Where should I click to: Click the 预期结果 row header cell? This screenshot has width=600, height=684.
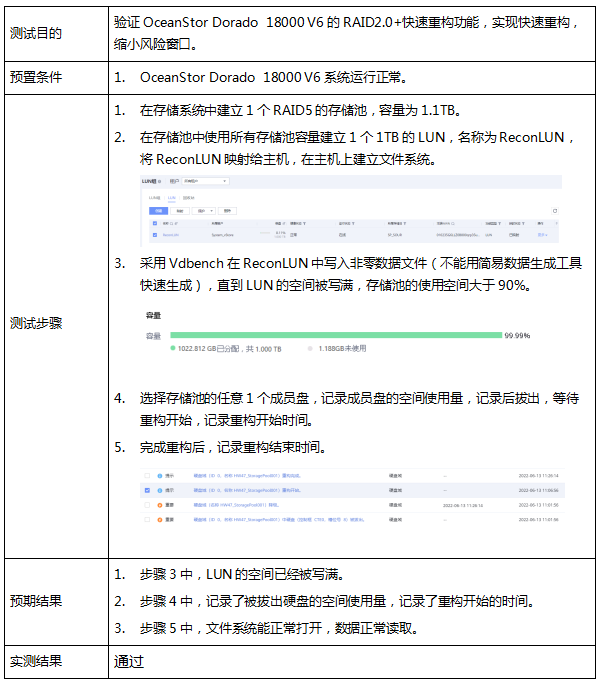(x=56, y=602)
